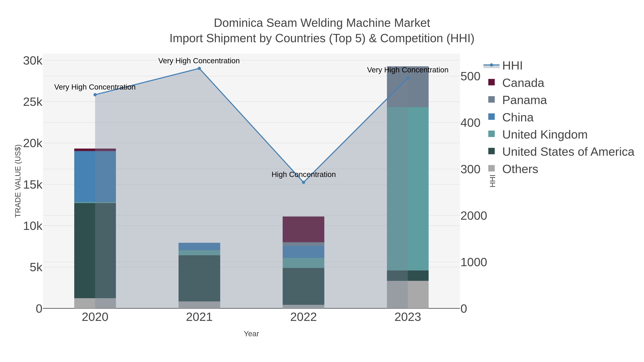Click the Others gray color swatch
Viewport: 644px width, 362px height.
tap(492, 168)
